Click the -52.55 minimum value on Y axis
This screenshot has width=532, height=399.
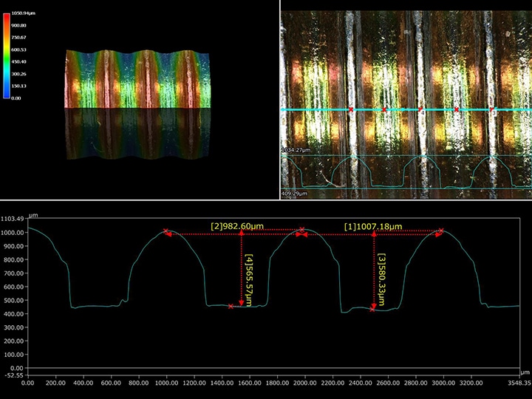point(13,375)
